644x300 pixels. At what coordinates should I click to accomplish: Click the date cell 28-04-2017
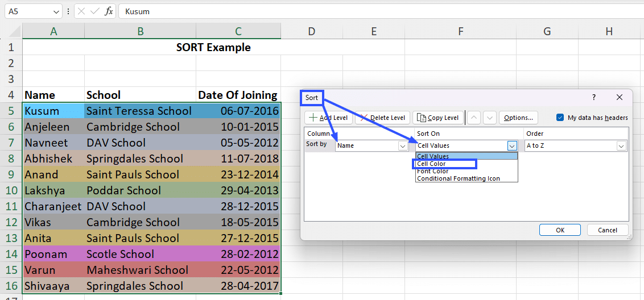point(238,286)
